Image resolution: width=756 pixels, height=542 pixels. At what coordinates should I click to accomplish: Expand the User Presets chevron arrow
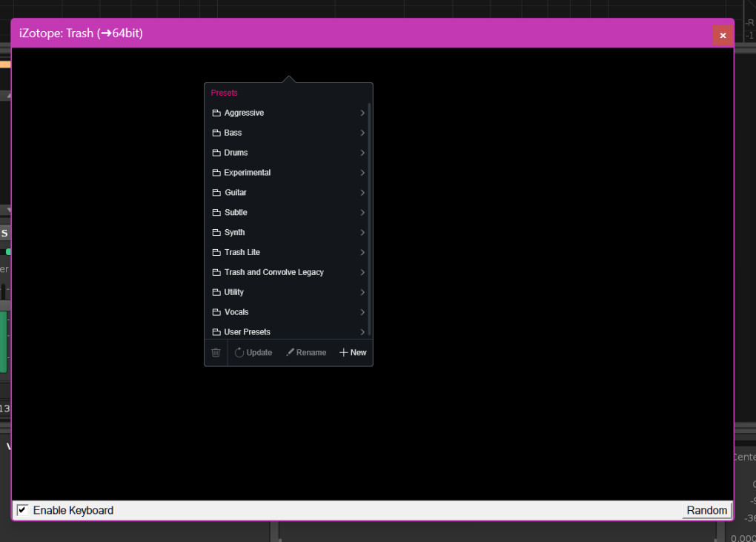(362, 331)
